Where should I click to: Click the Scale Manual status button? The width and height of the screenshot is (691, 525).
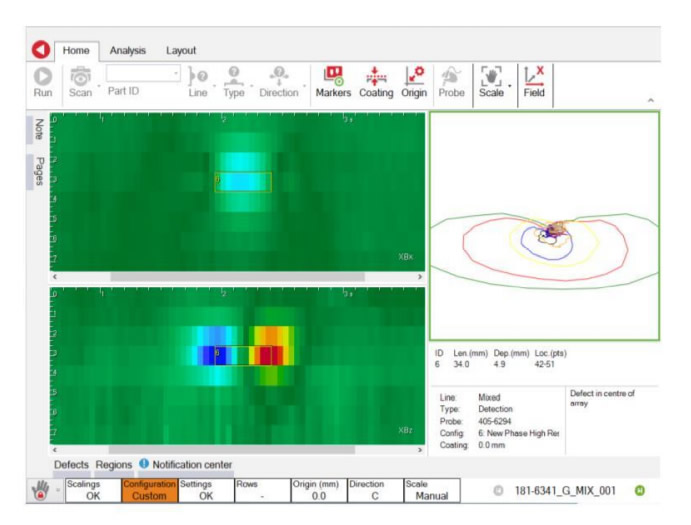coord(431,490)
